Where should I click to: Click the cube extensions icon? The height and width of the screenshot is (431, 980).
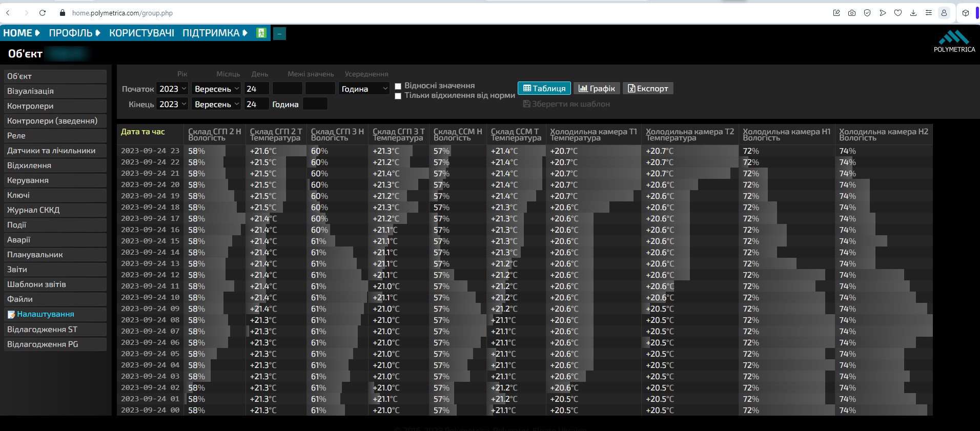click(x=966, y=13)
